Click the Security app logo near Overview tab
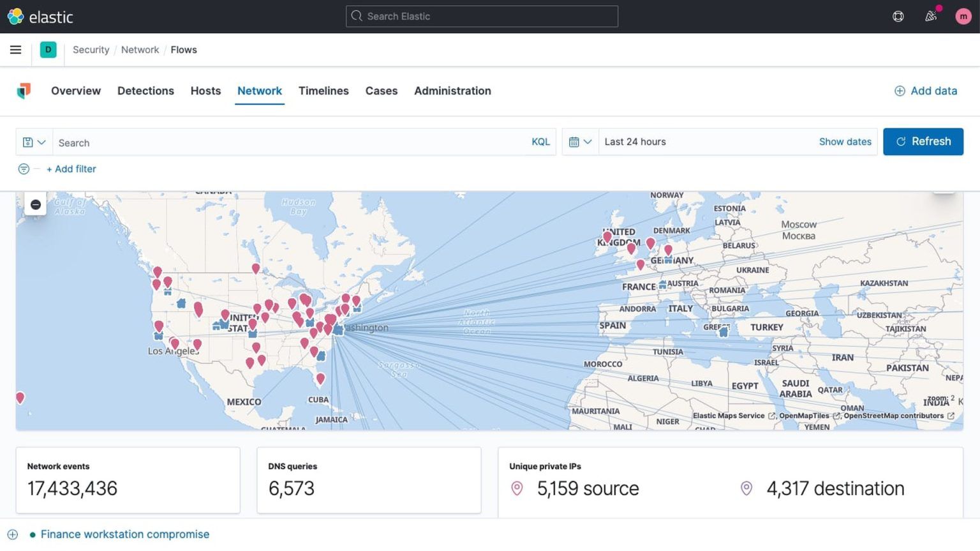This screenshot has width=980, height=551. click(24, 91)
